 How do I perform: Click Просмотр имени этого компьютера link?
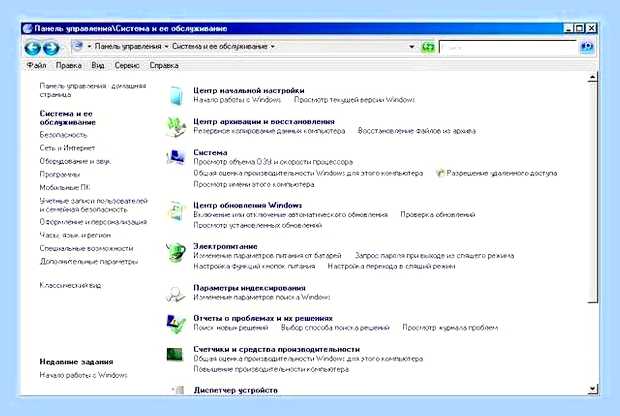pos(254,184)
